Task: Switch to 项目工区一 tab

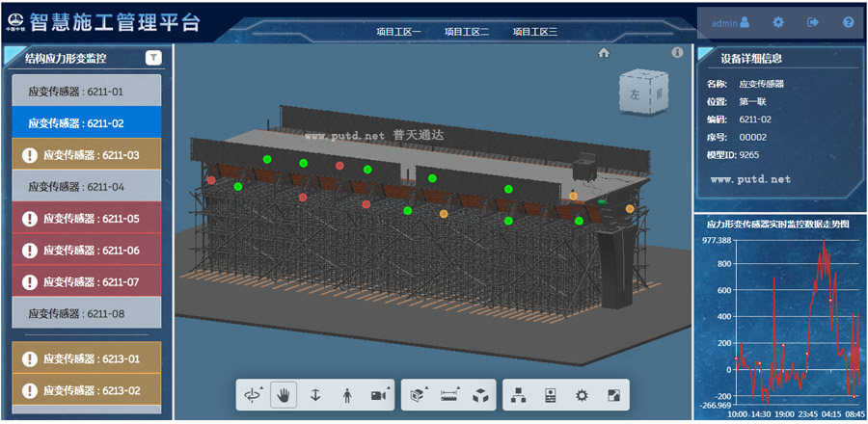Action: [399, 32]
